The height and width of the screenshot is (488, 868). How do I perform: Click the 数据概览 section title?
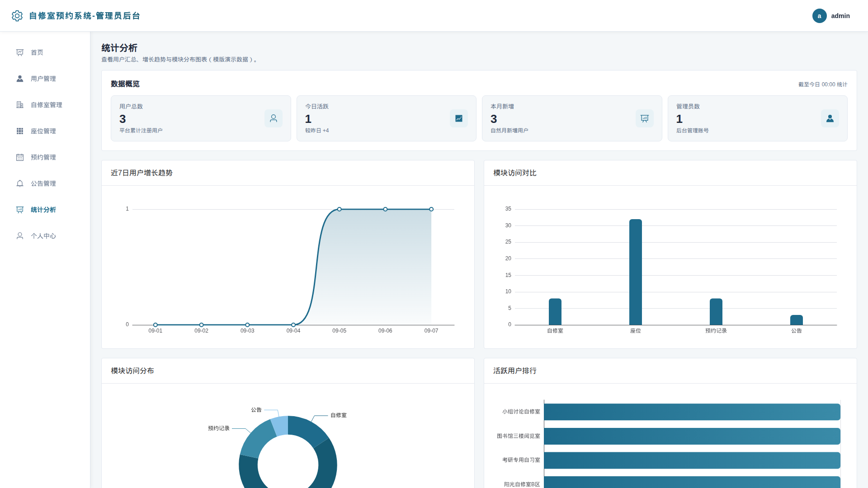coord(125,84)
